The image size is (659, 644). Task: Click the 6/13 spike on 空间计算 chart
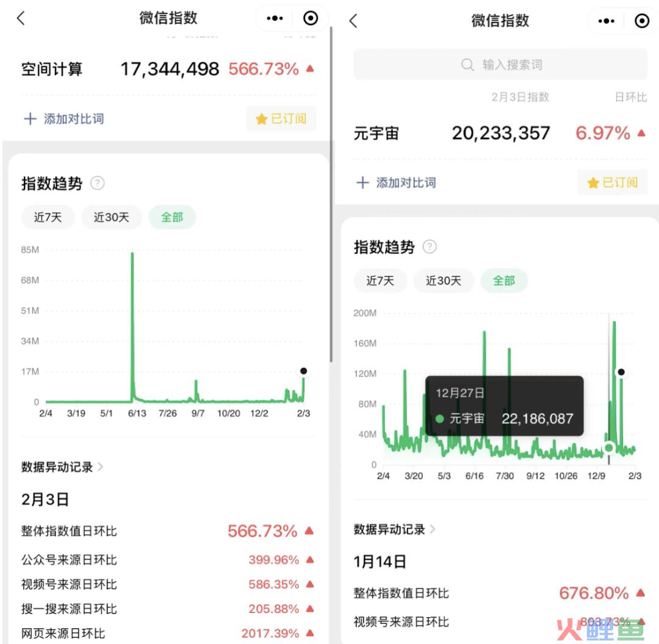click(132, 327)
